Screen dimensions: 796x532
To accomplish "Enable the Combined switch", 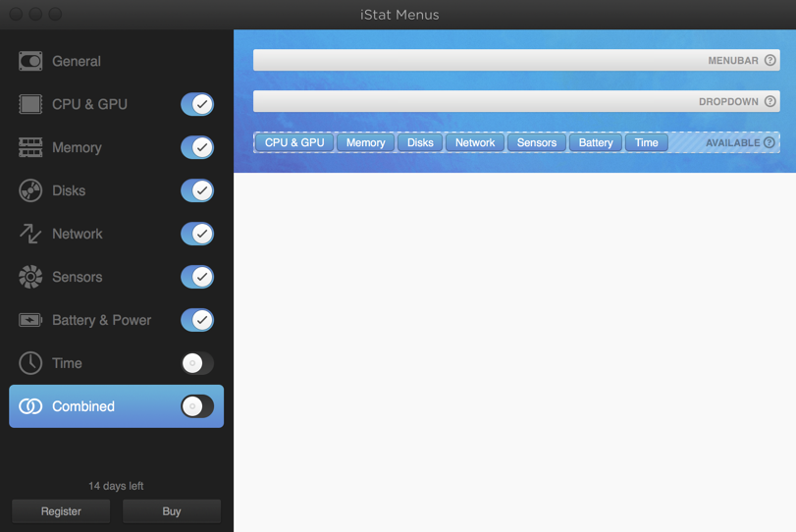I will point(197,406).
